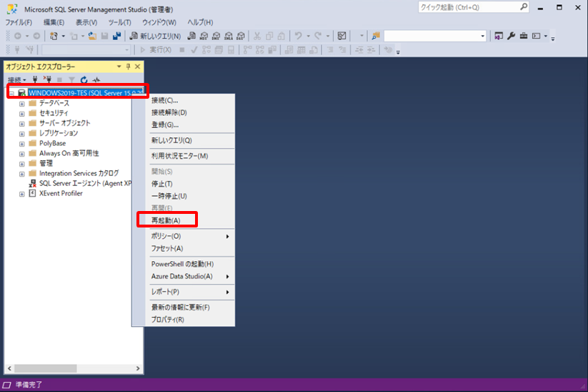
Task: Expand the XEvent Profiler node
Action: pos(21,194)
